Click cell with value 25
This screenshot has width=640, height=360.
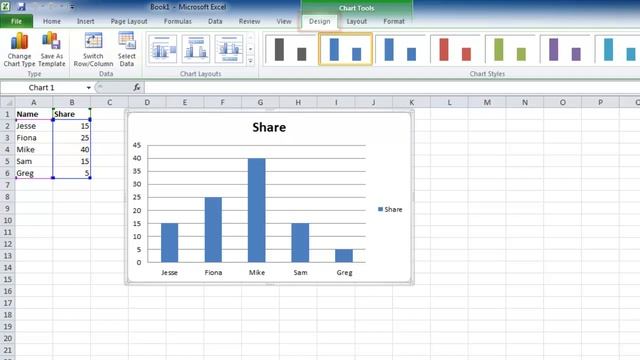[71, 138]
